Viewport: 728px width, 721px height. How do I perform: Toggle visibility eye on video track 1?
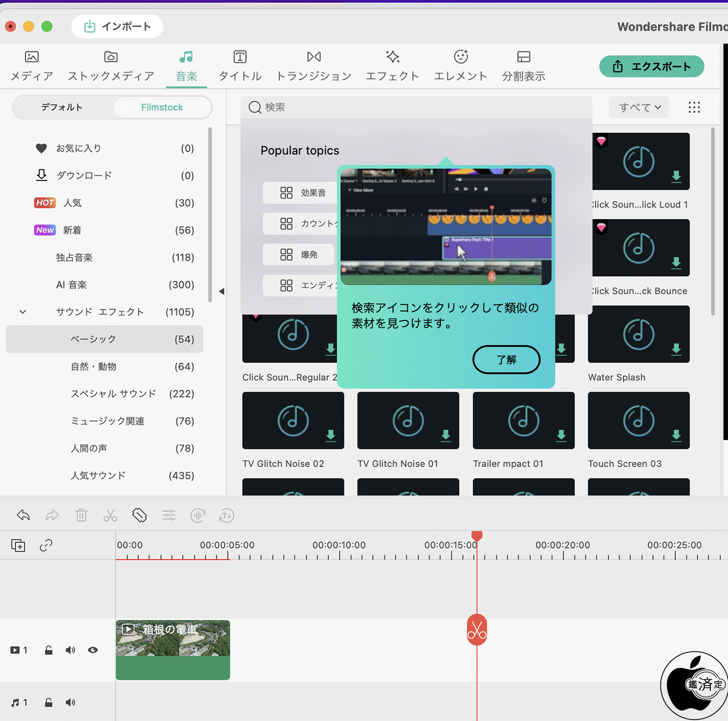pos(93,650)
